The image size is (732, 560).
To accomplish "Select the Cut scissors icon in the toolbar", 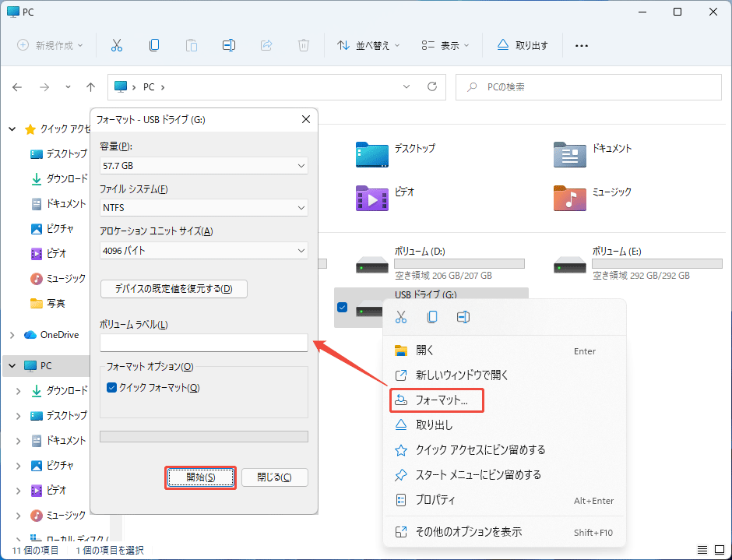I will tap(117, 44).
